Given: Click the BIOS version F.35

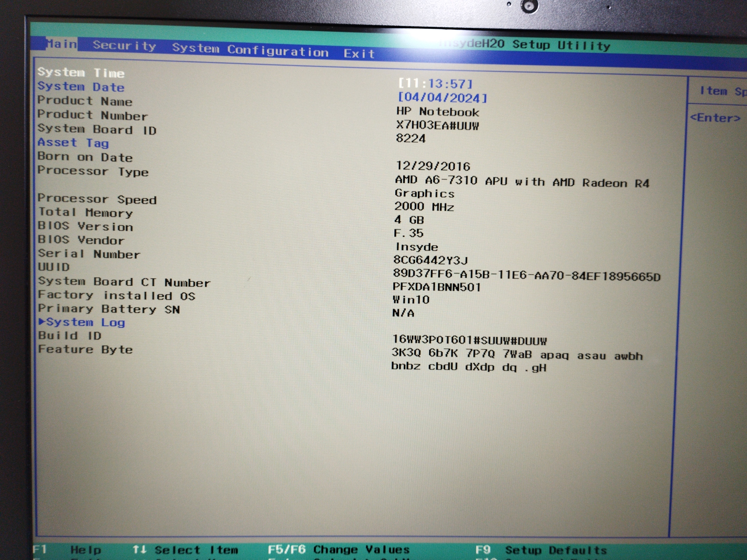Looking at the screenshot, I should tap(409, 233).
